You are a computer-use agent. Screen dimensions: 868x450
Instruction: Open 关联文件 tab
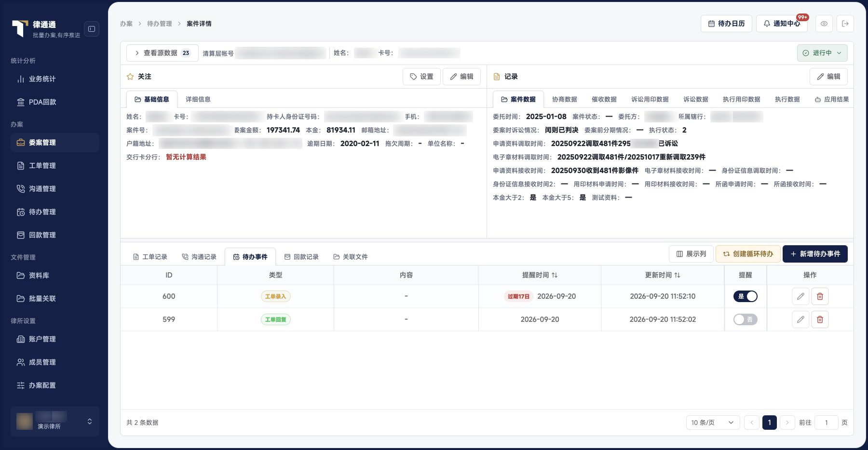click(x=351, y=257)
